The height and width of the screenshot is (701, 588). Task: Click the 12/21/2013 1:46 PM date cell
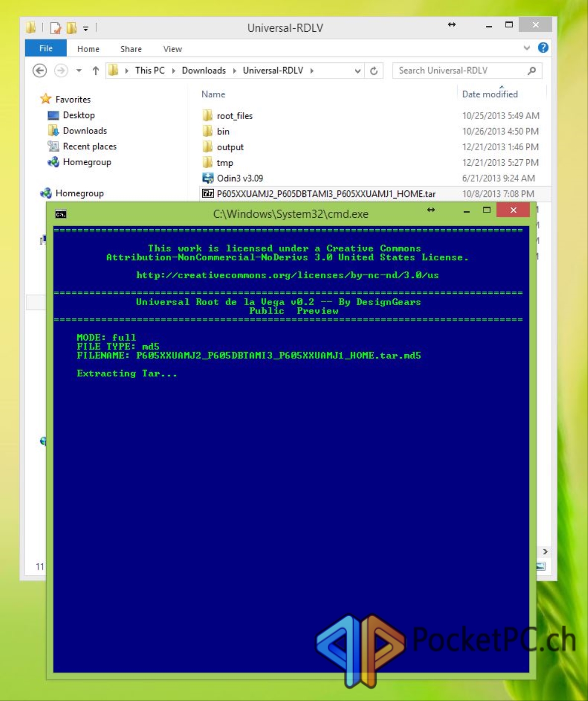point(500,147)
